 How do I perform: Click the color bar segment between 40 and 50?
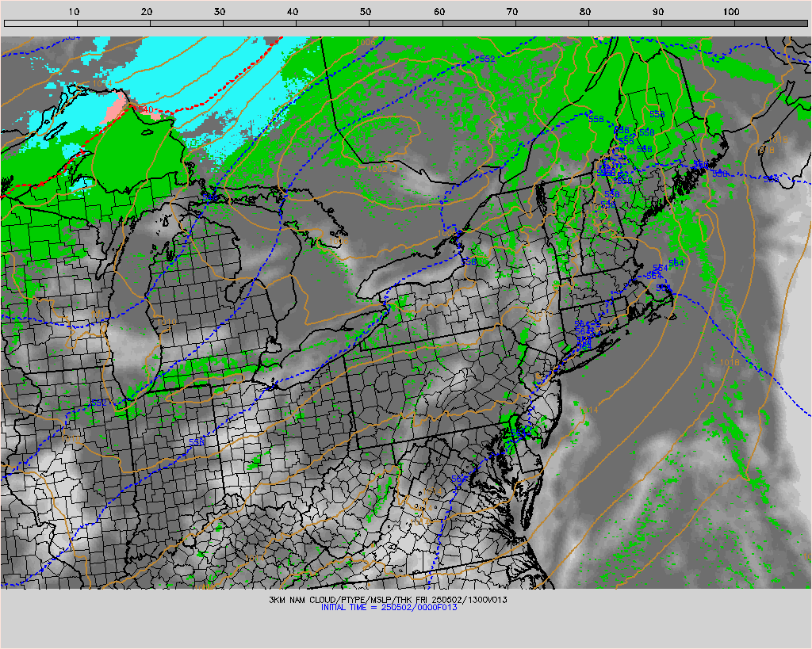click(332, 23)
